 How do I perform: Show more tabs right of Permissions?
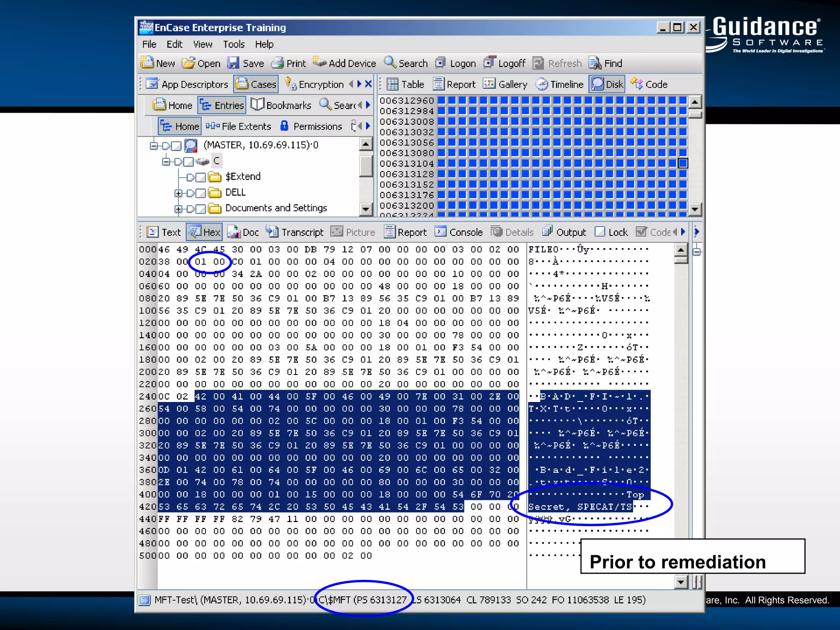tap(368, 126)
